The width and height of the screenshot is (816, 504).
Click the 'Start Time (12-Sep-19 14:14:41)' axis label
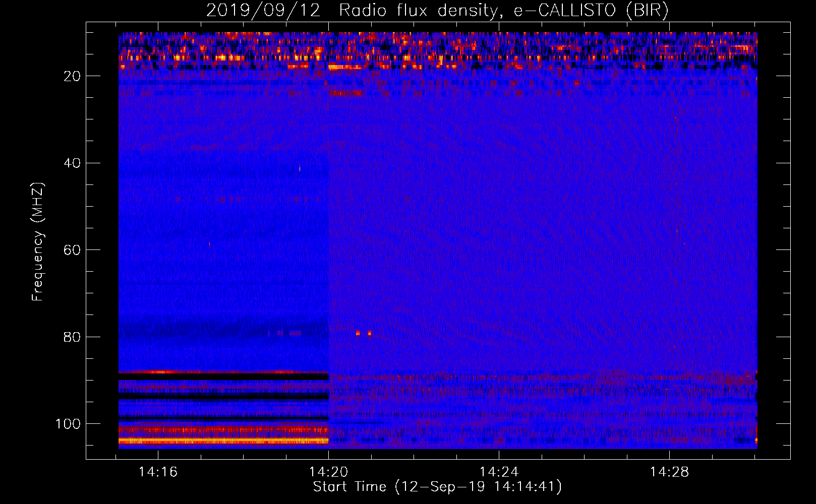pos(437,487)
